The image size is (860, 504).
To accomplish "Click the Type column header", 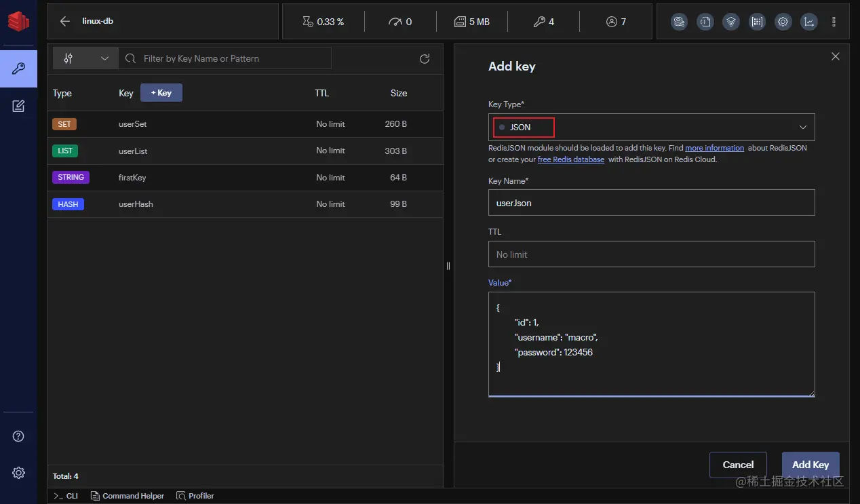I will [62, 93].
